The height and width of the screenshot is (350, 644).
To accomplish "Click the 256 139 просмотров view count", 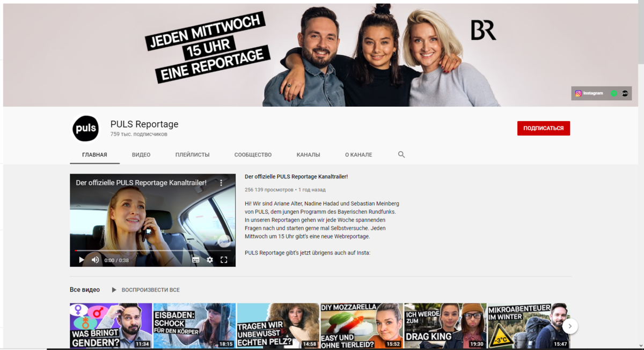I will (269, 190).
